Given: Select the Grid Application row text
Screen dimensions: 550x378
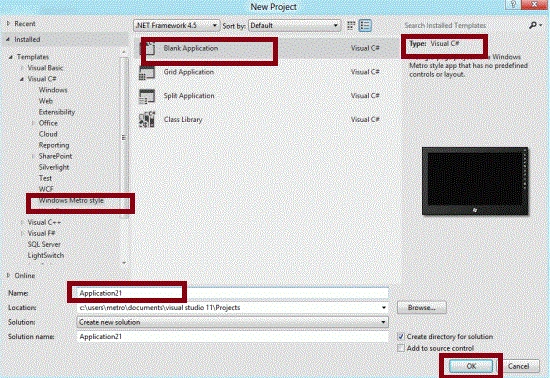Looking at the screenshot, I should coord(188,72).
